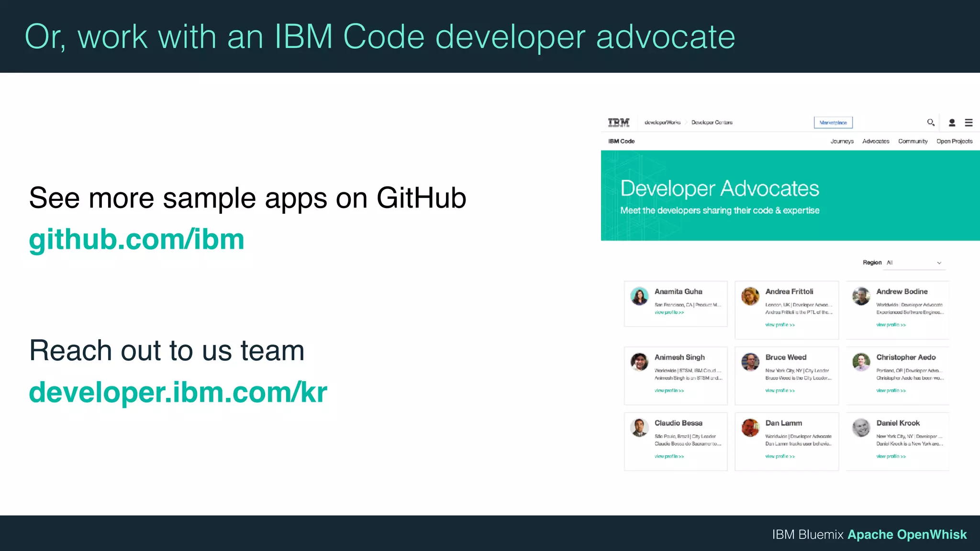Screen dimensions: 980x551
Task: Click Dan Lamm's avatar
Action: click(x=750, y=428)
